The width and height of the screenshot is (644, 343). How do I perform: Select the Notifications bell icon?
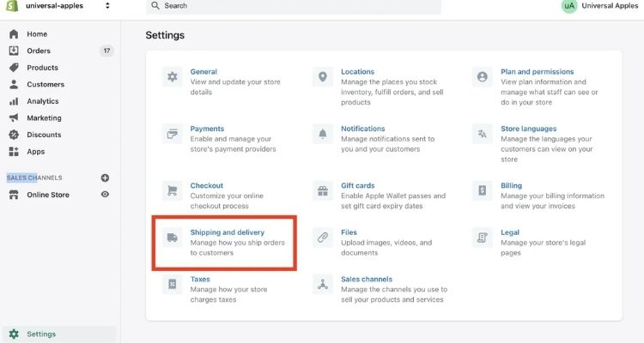[323, 134]
